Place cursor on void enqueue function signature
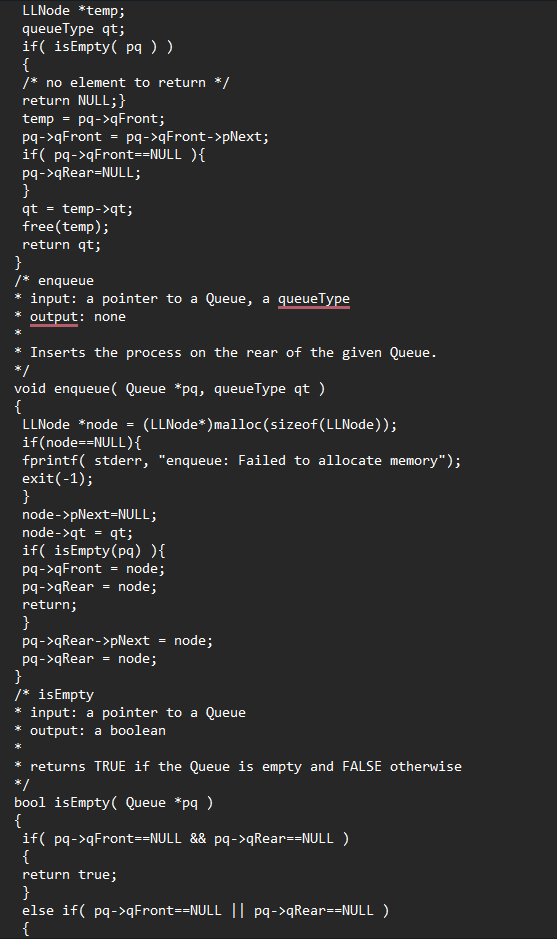The width and height of the screenshot is (557, 939). [x=169, y=389]
